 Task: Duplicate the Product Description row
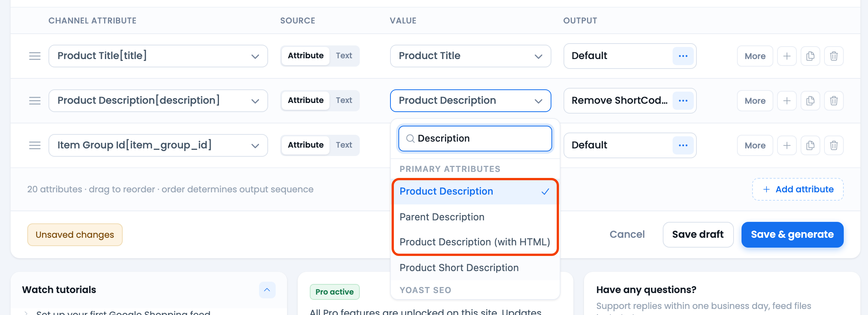810,101
